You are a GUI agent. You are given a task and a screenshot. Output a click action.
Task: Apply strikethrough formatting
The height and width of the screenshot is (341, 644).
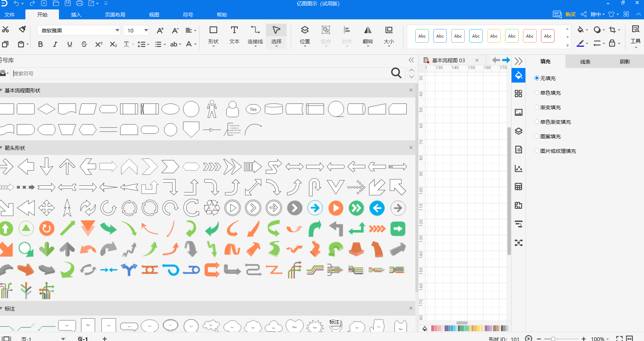(x=84, y=44)
